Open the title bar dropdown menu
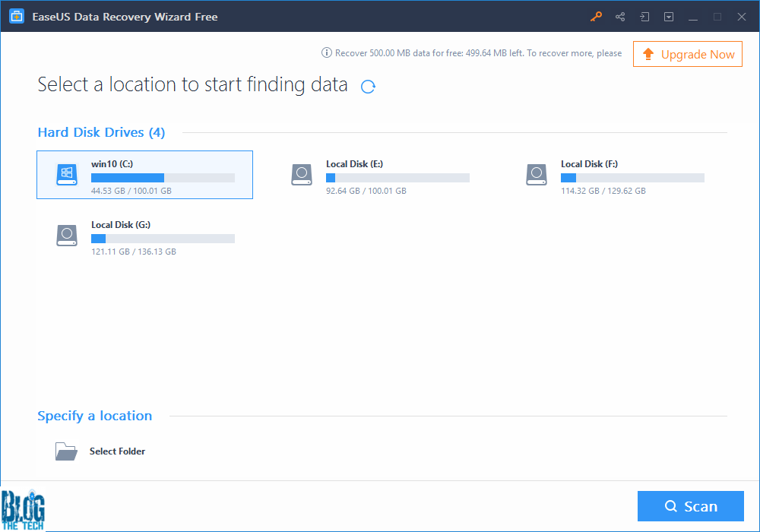760x532 pixels. (669, 17)
